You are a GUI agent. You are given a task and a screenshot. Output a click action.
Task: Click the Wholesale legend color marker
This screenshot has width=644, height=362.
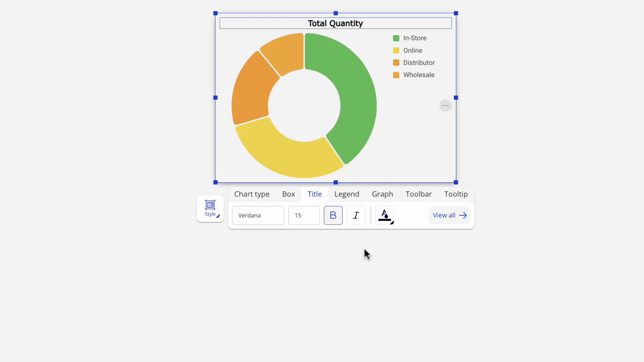pos(396,75)
